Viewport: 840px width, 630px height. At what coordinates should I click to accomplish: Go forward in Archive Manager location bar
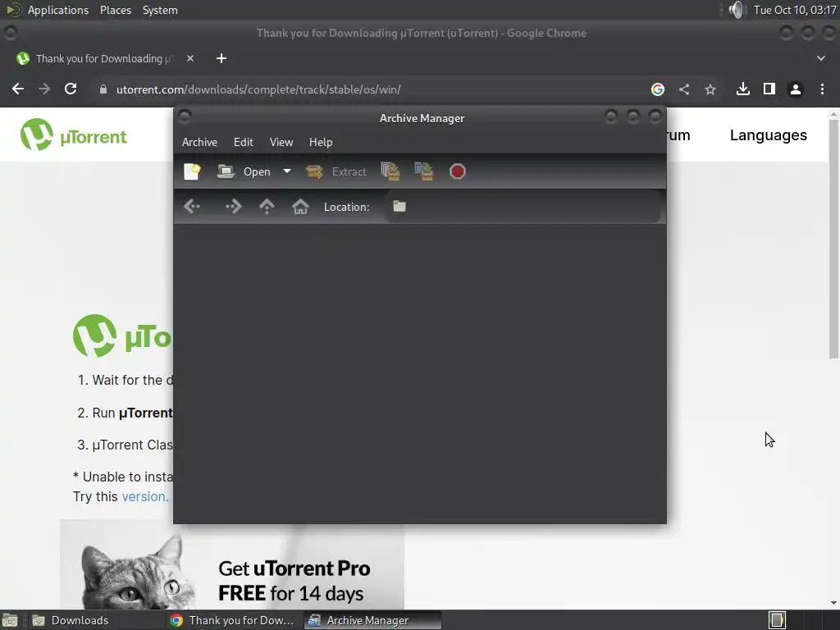233,206
